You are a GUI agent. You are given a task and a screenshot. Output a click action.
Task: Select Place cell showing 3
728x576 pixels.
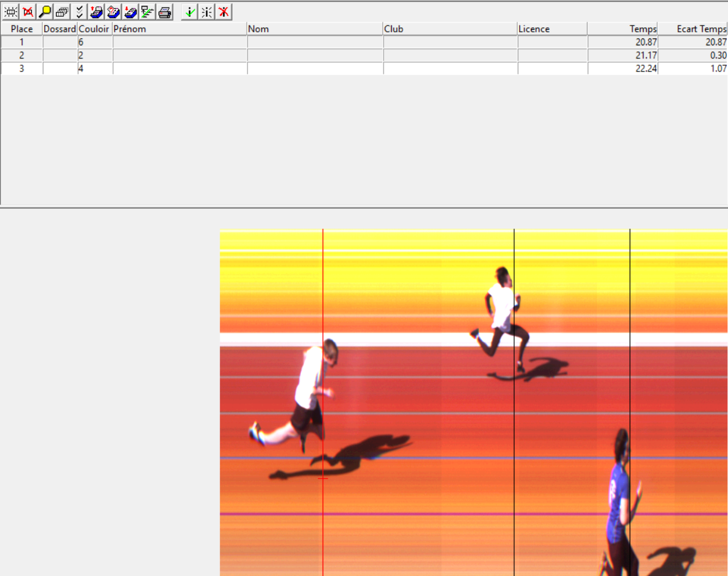[x=21, y=69]
